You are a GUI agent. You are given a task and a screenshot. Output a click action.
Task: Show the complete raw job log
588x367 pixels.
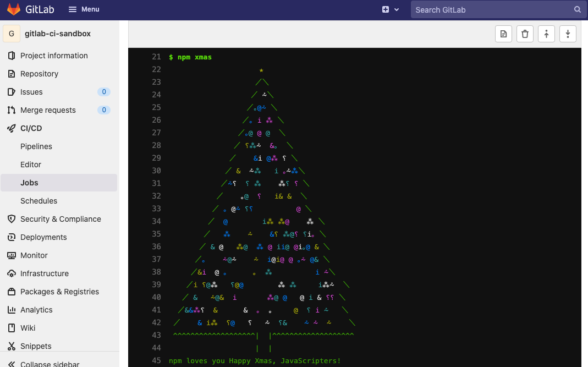pos(503,34)
